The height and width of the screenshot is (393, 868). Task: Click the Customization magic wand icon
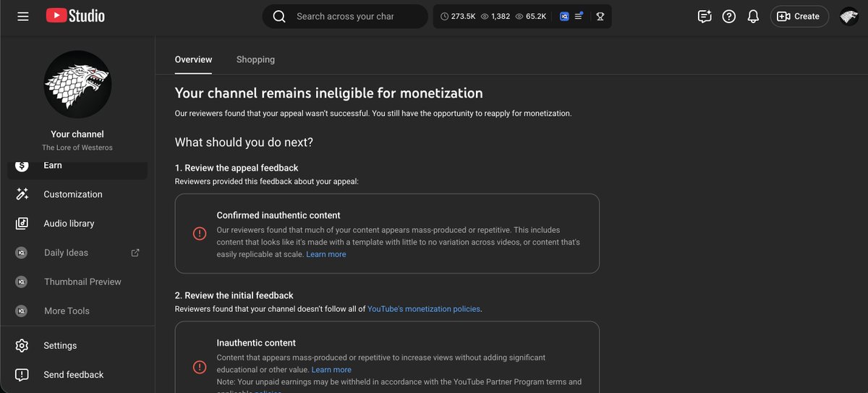coord(22,194)
